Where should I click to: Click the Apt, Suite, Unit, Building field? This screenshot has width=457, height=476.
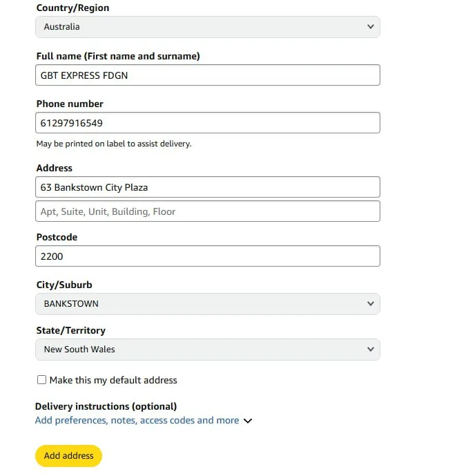tap(207, 211)
